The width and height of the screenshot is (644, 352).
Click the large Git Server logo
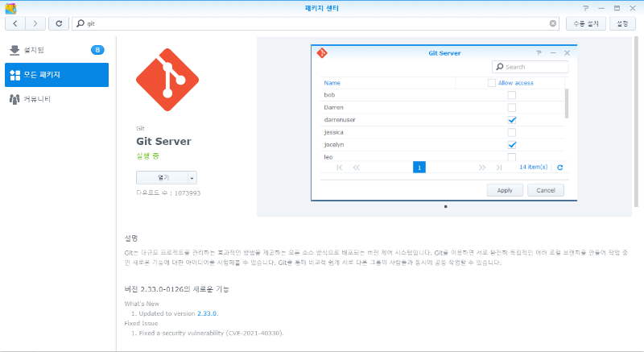tap(167, 80)
